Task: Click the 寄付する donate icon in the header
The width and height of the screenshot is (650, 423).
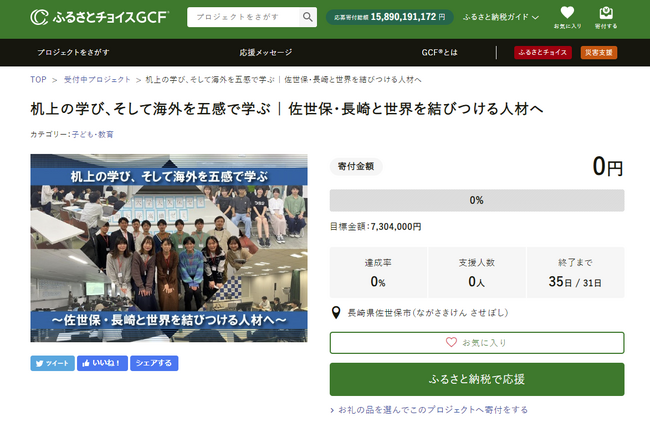Action: pyautogui.click(x=606, y=17)
